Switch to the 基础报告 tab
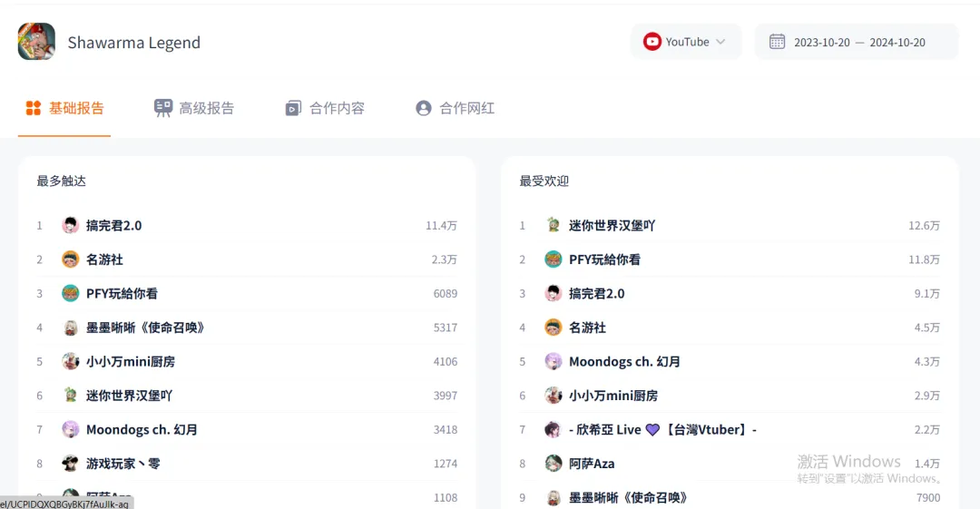 point(64,108)
